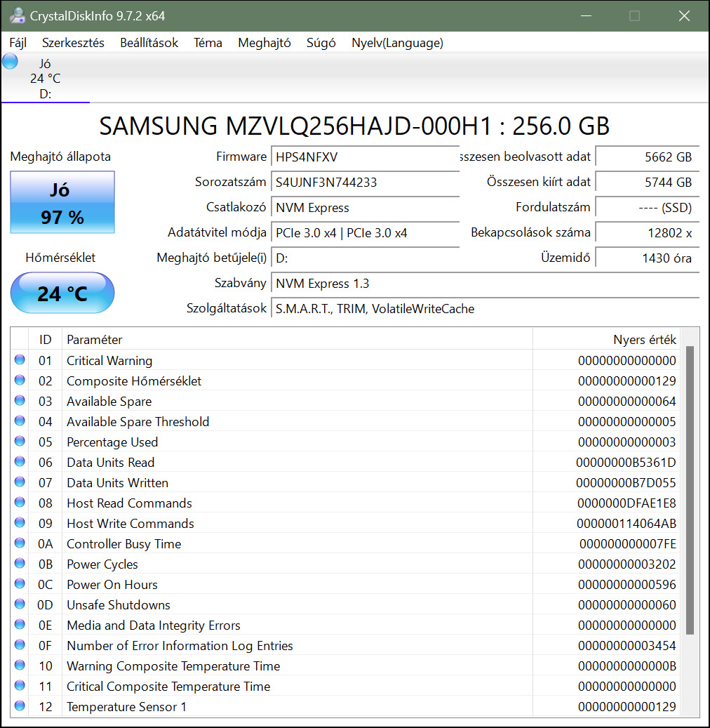
Task: Click the status orb of Number of Error Information Log Entries
Action: coord(20,645)
